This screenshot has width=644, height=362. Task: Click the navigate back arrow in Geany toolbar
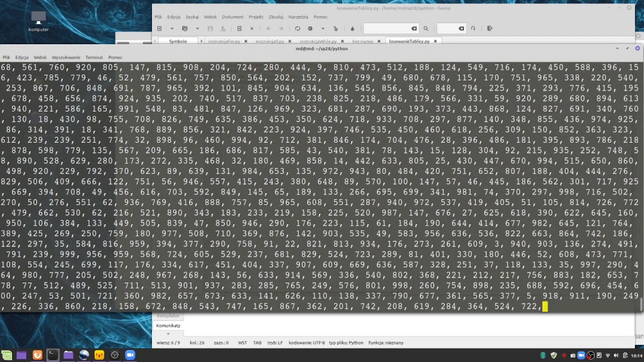[x=269, y=29]
